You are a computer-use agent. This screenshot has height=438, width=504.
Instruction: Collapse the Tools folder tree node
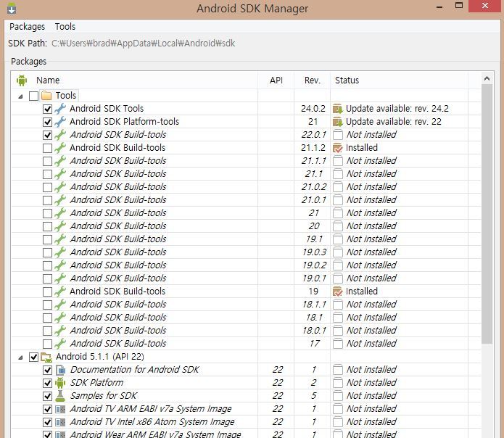[20, 96]
